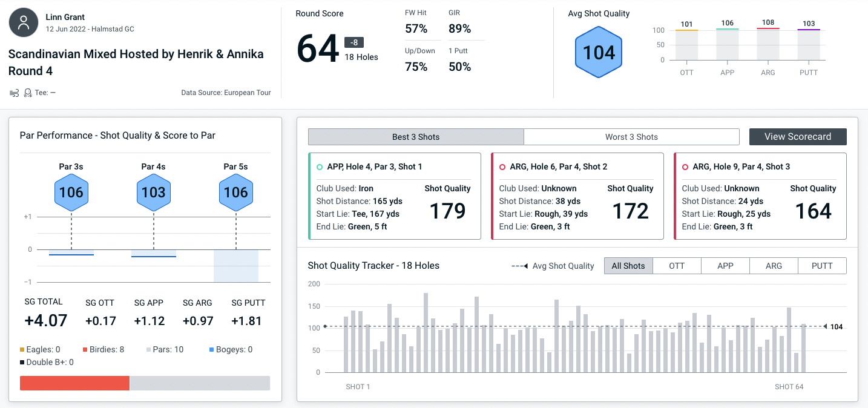Click the PUTT bar in average quality chart

point(809,45)
